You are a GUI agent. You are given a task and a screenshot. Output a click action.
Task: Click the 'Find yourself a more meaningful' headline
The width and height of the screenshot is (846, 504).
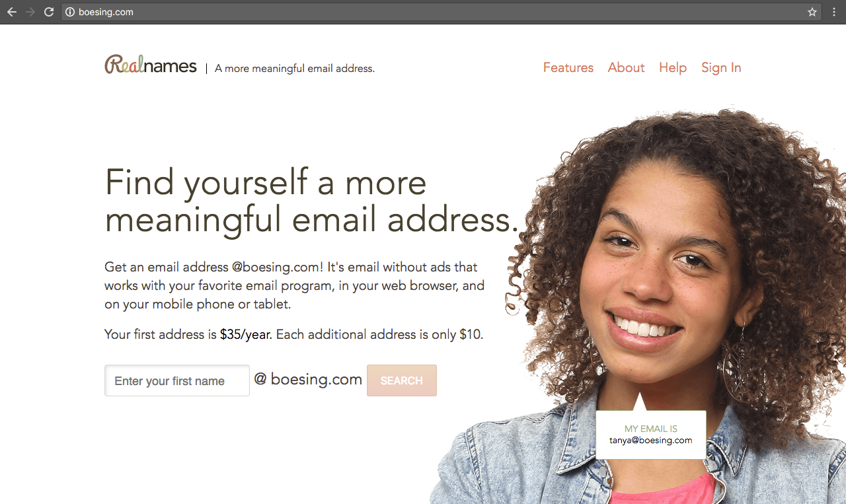coord(311,200)
